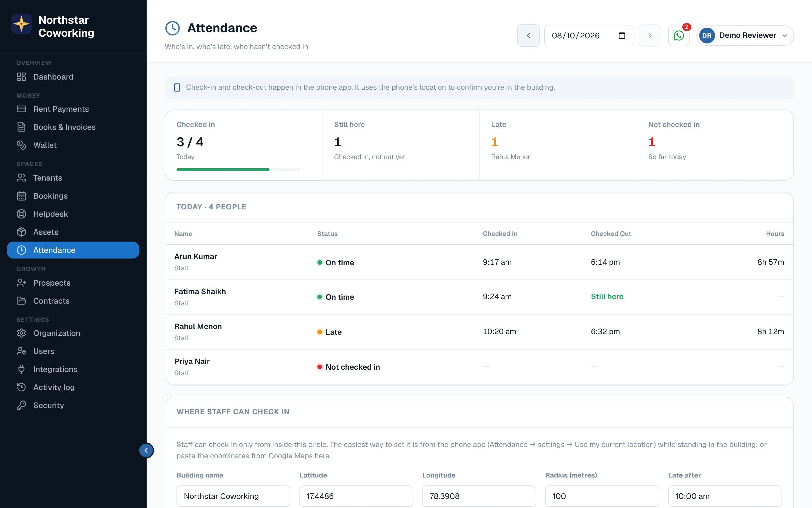812x508 pixels.
Task: Go to the next day
Action: point(650,36)
